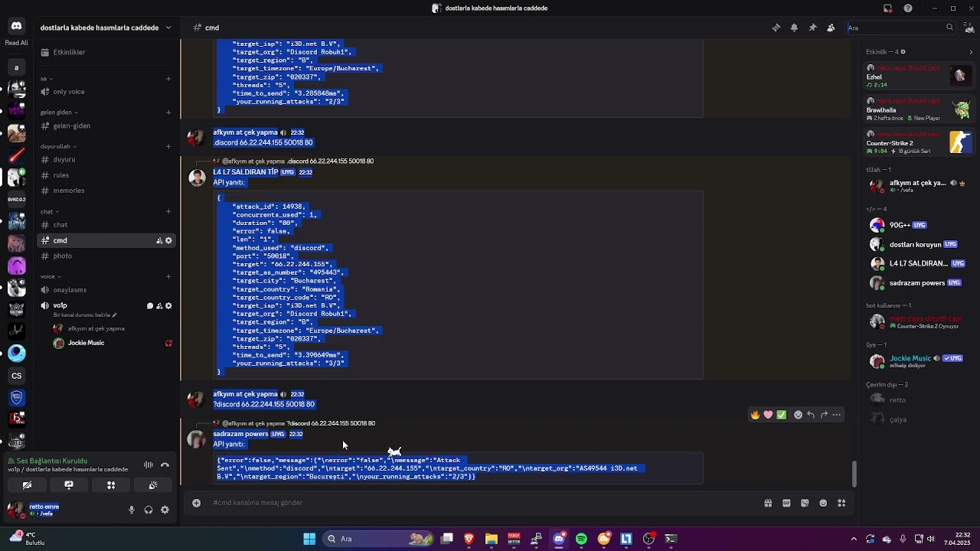Open the sticker picker
The width and height of the screenshot is (980, 551).
tap(805, 503)
